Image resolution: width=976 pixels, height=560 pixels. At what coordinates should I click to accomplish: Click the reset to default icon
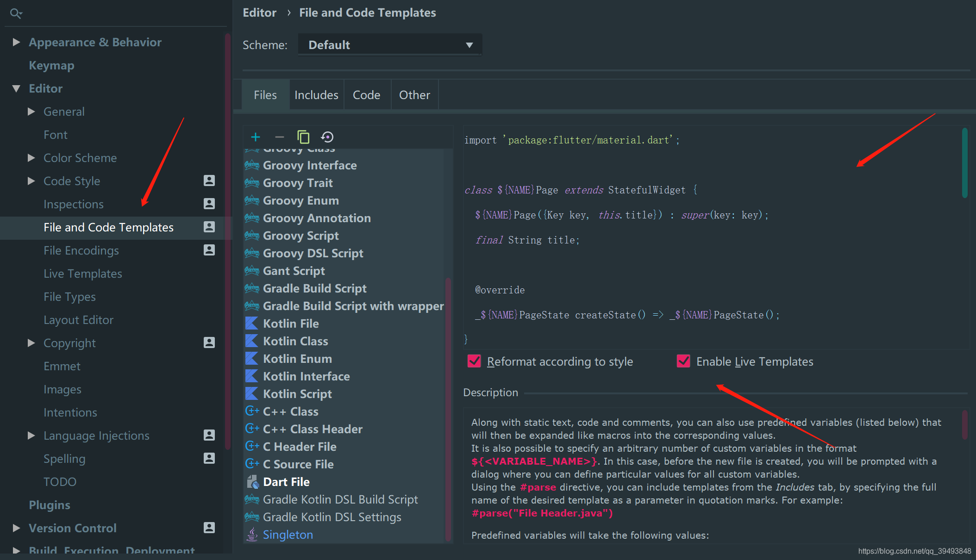(x=327, y=137)
